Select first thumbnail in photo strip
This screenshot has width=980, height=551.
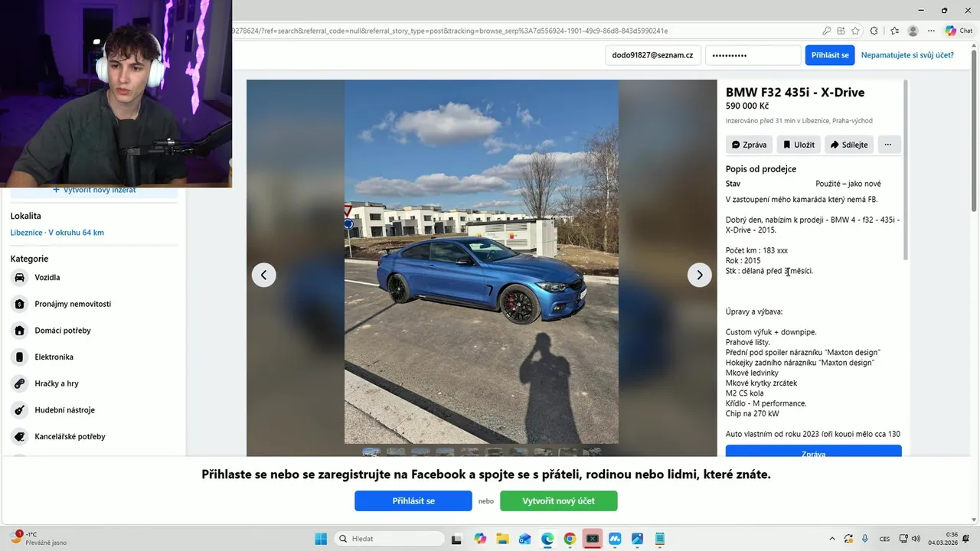(371, 452)
